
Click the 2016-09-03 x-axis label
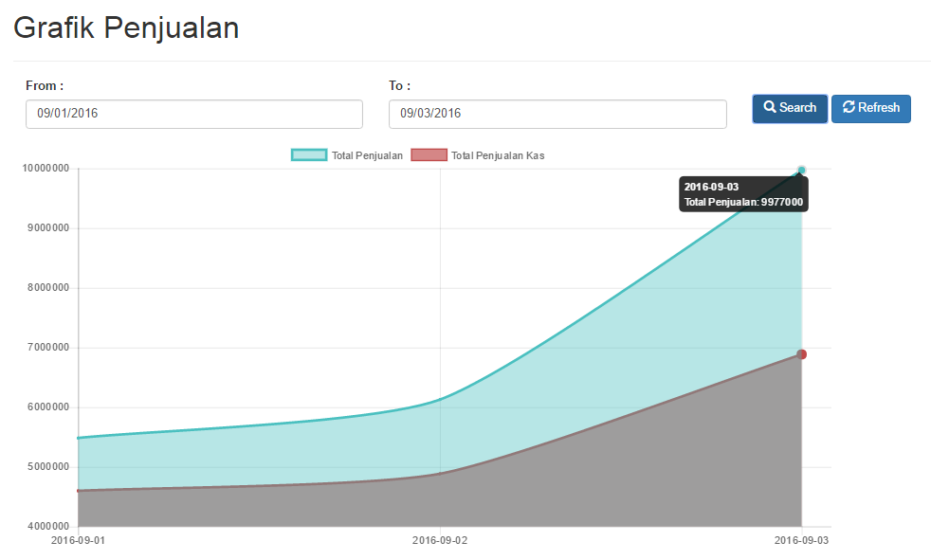(801, 540)
